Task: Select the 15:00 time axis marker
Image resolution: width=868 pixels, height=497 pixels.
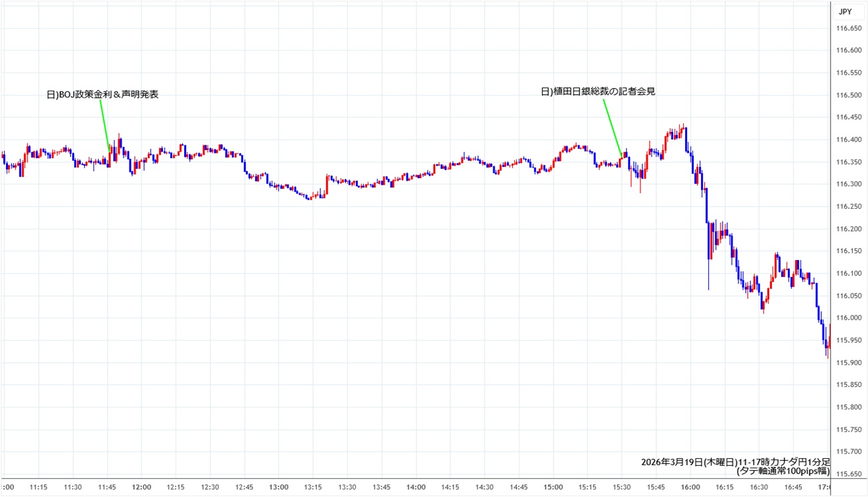Action: [x=553, y=487]
